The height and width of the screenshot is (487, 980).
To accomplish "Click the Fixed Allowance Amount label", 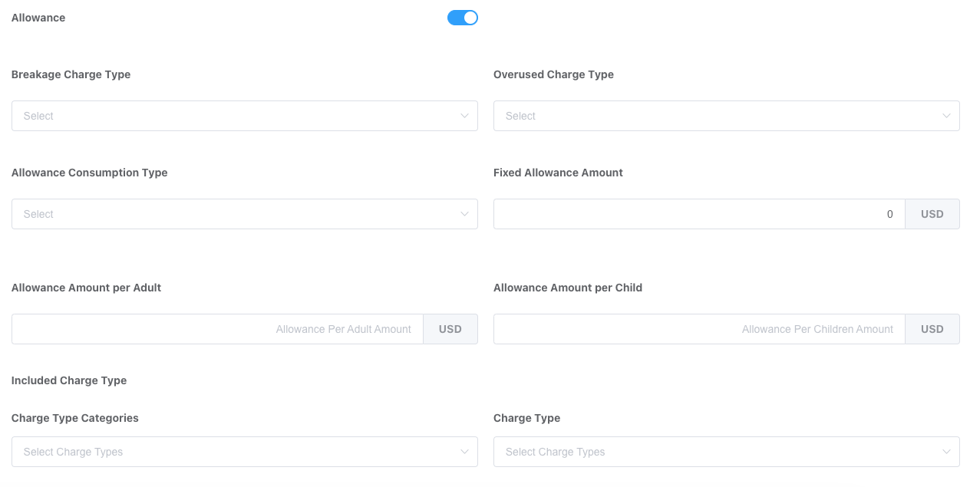I will pos(558,173).
